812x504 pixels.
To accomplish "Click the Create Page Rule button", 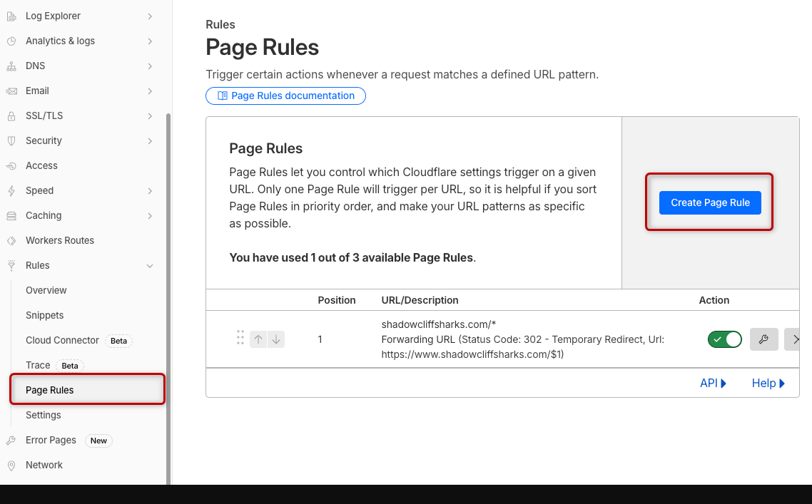I will pos(710,202).
